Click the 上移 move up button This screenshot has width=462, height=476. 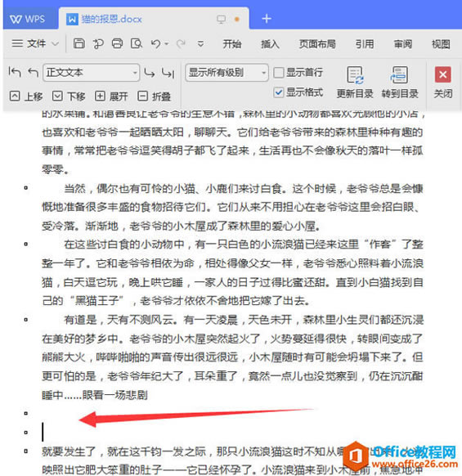point(26,97)
